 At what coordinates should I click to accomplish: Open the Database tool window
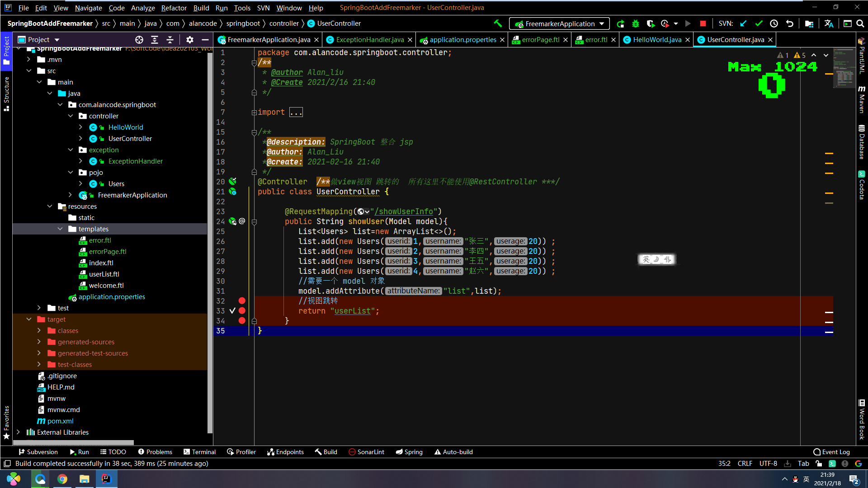tap(862, 142)
